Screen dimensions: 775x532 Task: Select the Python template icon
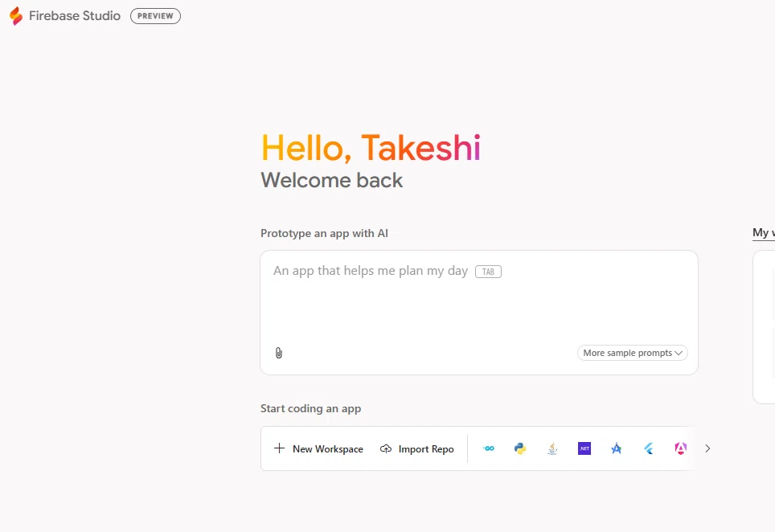click(520, 448)
